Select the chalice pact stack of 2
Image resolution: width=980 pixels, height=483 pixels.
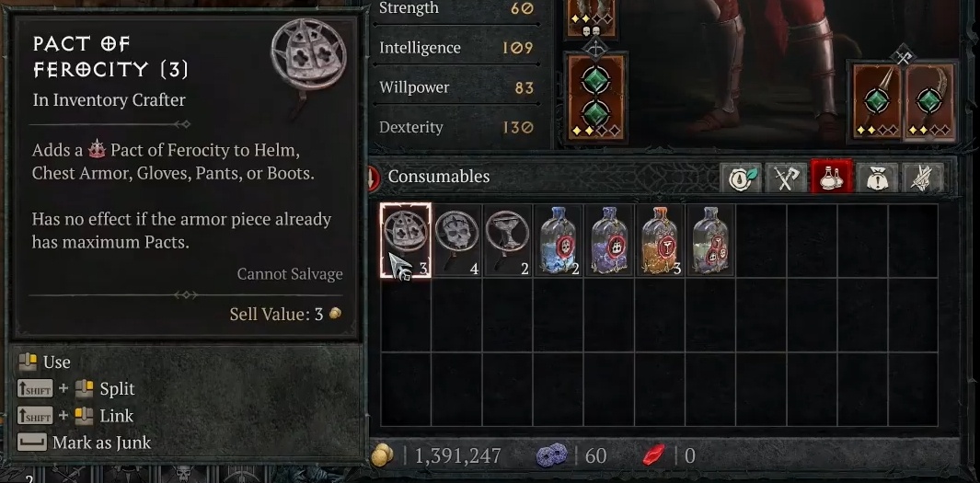pos(508,240)
